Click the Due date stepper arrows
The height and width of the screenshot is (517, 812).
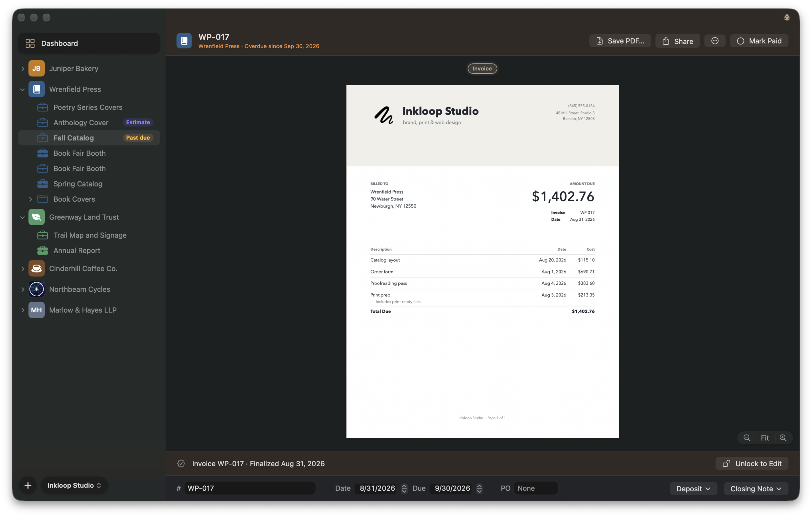click(479, 489)
